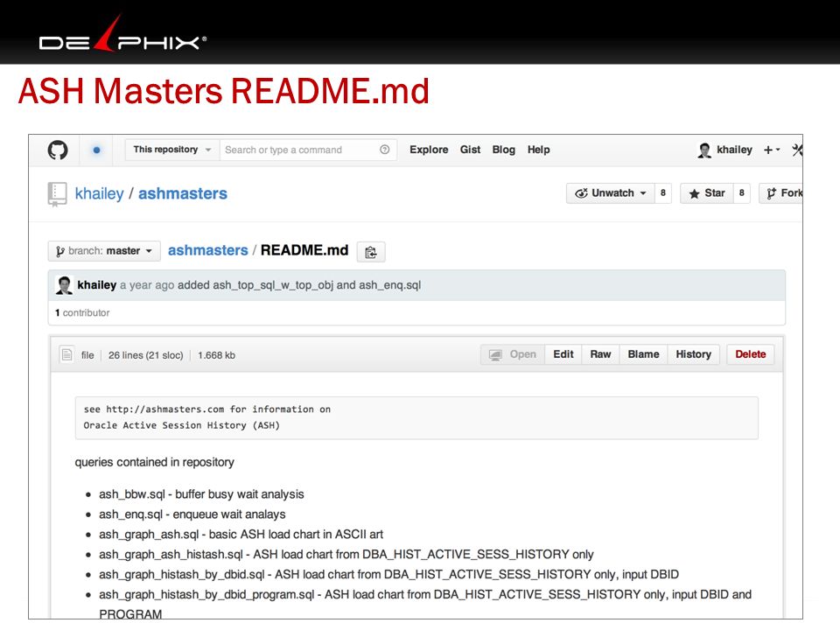Open the account settings tools icon

(x=797, y=150)
